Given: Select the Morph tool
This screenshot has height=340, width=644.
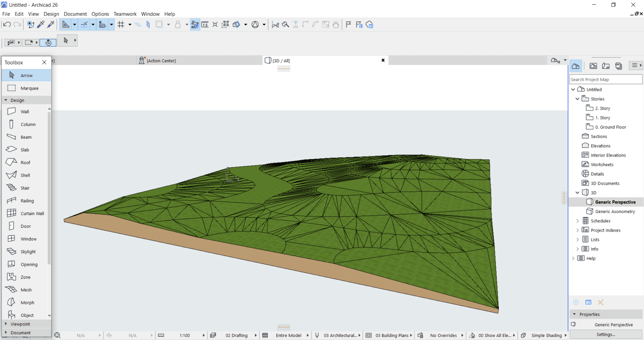Looking at the screenshot, I should point(28,302).
